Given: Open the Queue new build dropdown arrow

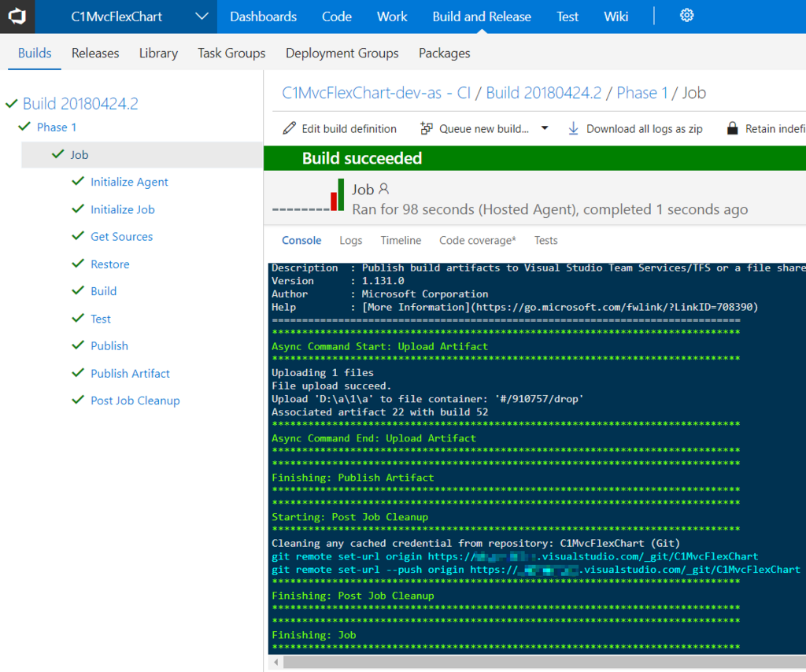Looking at the screenshot, I should tap(545, 128).
